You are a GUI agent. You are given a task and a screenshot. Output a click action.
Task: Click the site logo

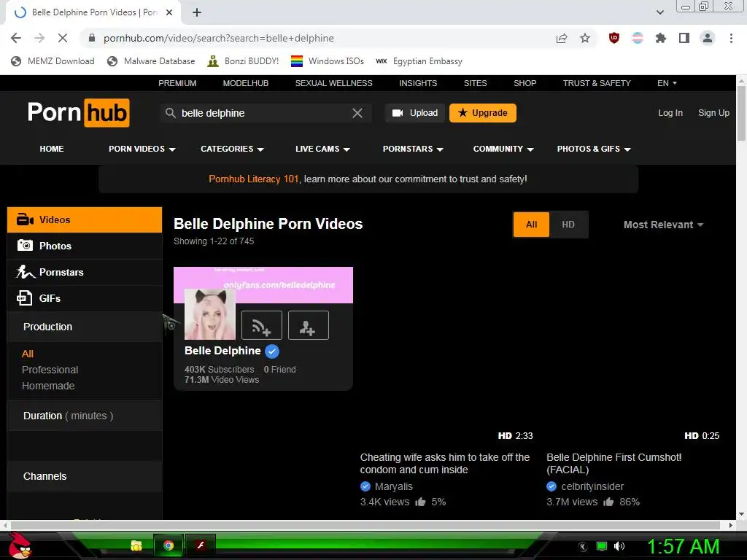(x=79, y=113)
